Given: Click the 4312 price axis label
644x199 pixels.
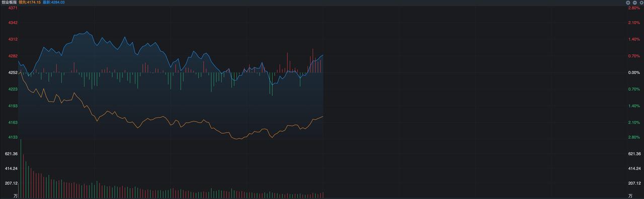Looking at the screenshot, I should click(x=13, y=39).
